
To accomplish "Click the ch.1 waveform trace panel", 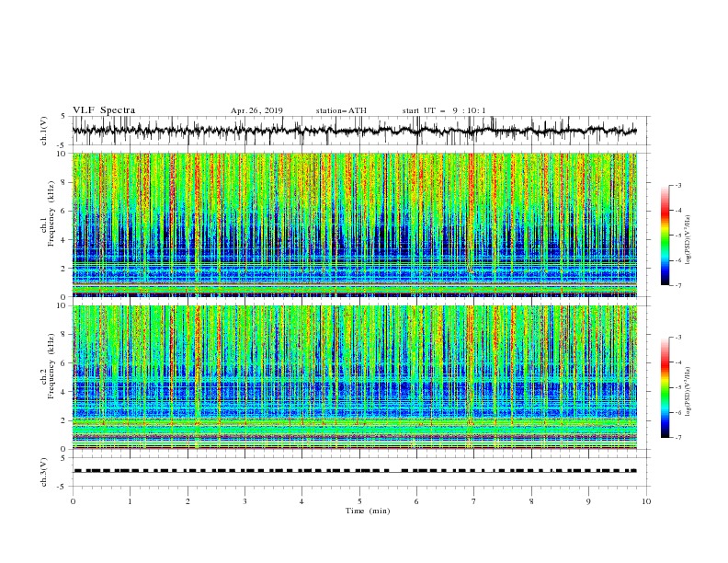I will pos(360,131).
